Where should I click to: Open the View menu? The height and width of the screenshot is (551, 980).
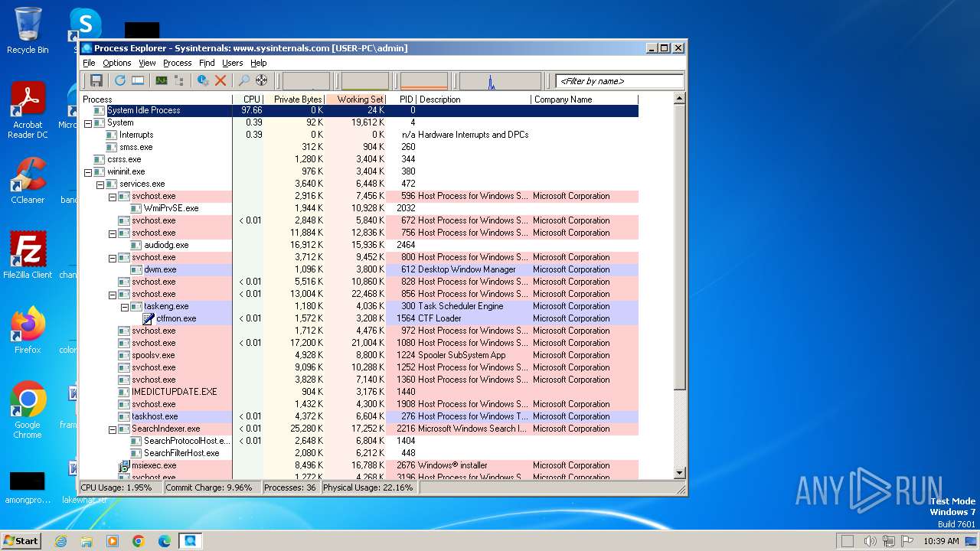click(147, 63)
